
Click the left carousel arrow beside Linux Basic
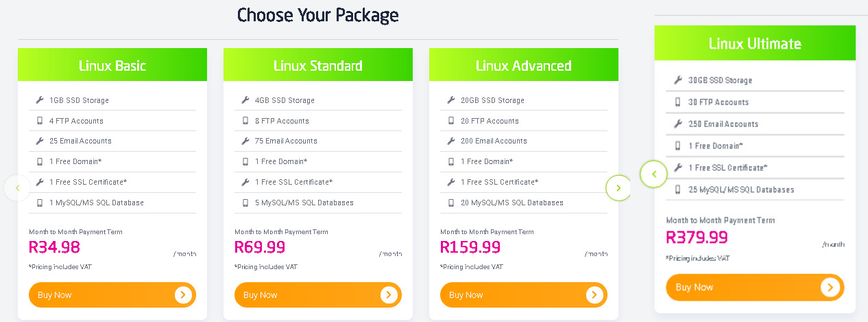17,187
